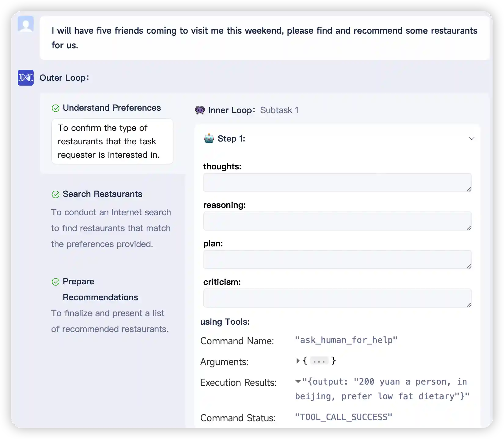Click the DNA Outer Loop icon
Viewport: 504px width, 439px height.
coord(26,78)
